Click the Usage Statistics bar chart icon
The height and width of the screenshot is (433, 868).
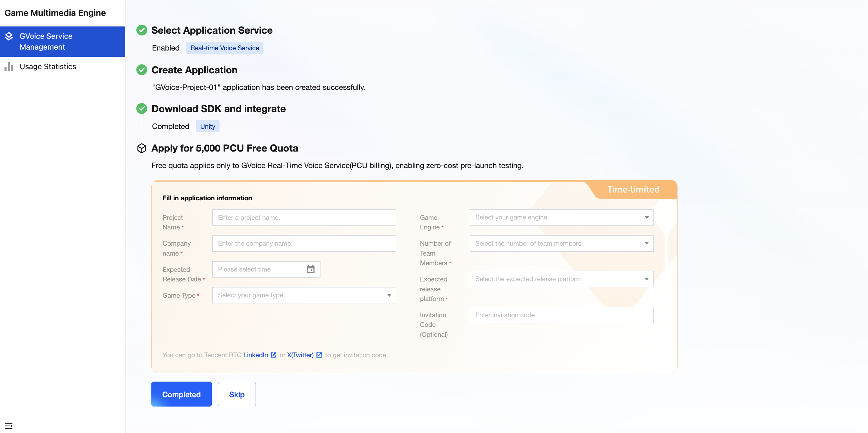point(9,66)
